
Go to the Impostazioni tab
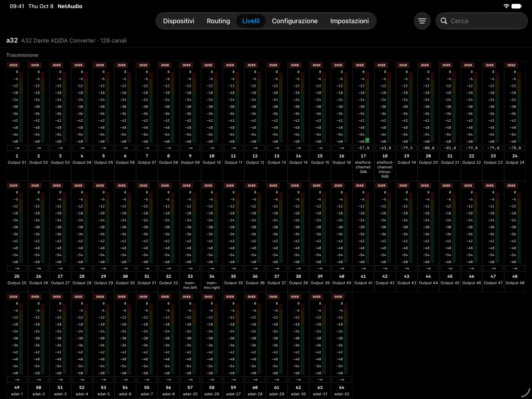click(x=349, y=21)
